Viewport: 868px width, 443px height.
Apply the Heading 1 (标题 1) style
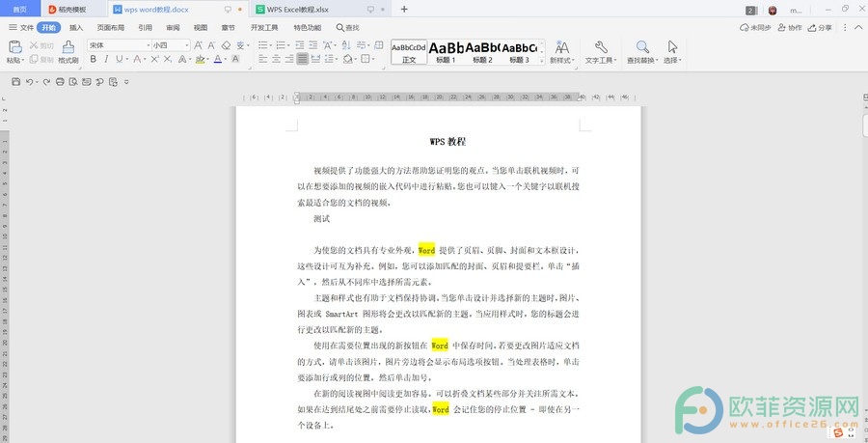pyautogui.click(x=447, y=53)
